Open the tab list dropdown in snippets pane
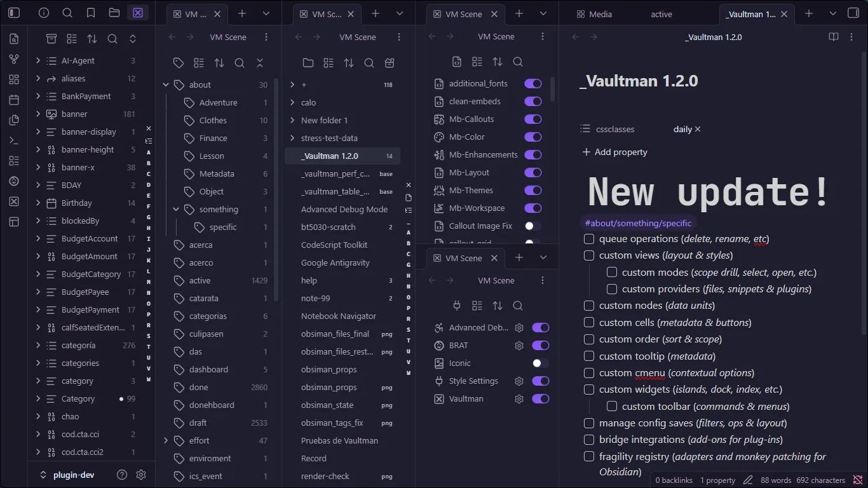The height and width of the screenshot is (488, 868). pyautogui.click(x=543, y=13)
